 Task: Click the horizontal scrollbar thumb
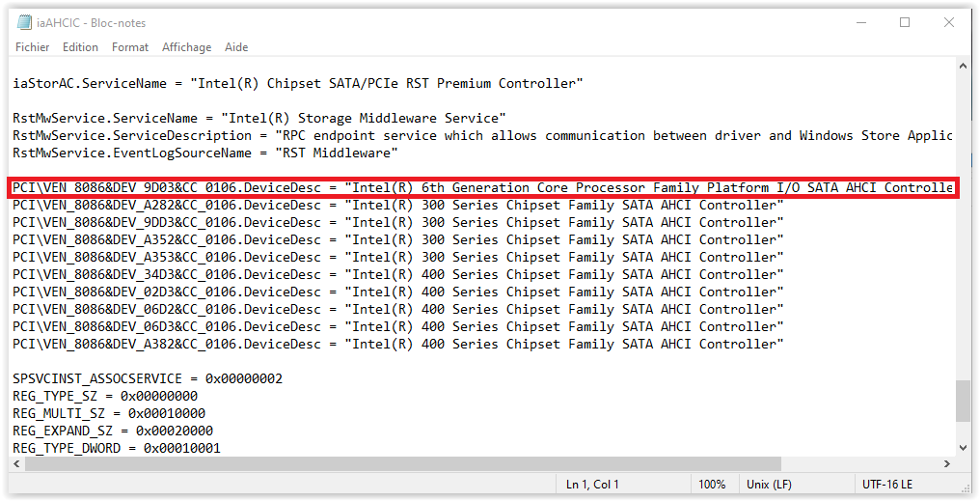tap(403, 463)
